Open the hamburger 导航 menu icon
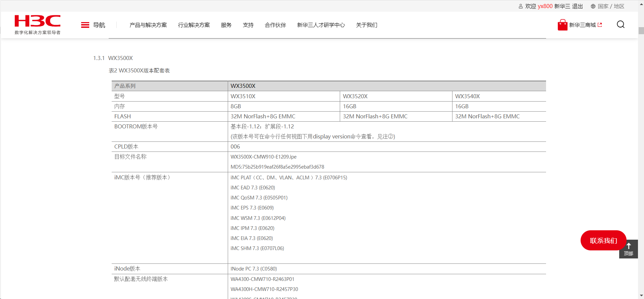The width and height of the screenshot is (644, 299). coord(85,25)
